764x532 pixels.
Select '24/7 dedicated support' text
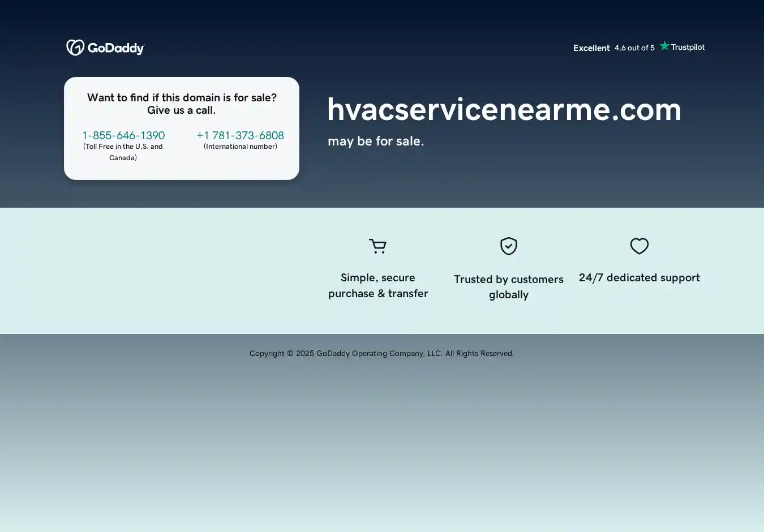click(639, 278)
